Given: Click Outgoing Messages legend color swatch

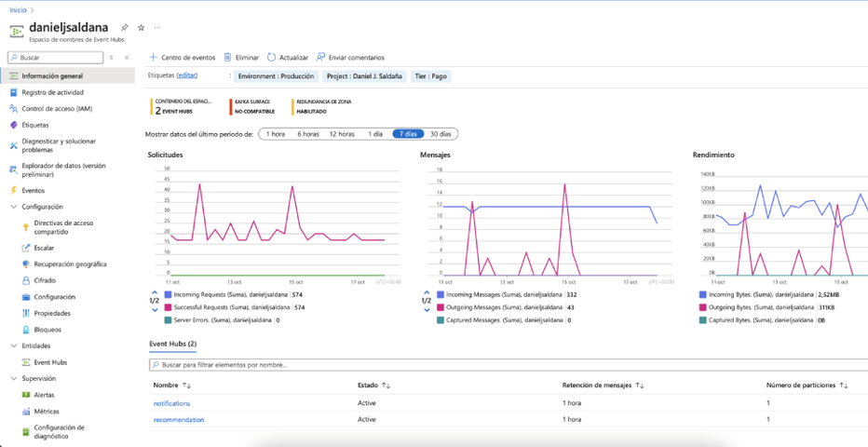Looking at the screenshot, I should (441, 307).
